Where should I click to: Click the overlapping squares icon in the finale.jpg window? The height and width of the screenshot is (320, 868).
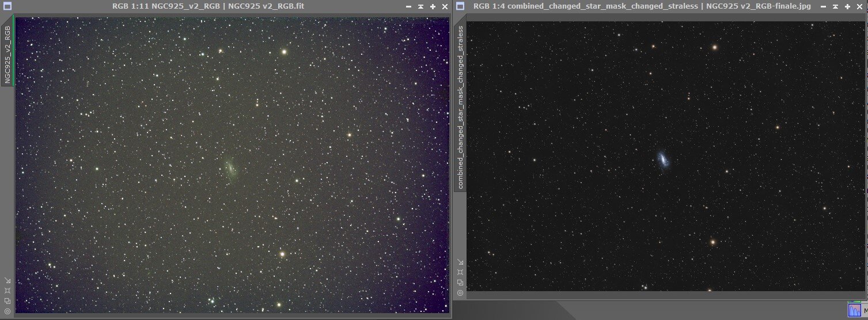[x=460, y=283]
